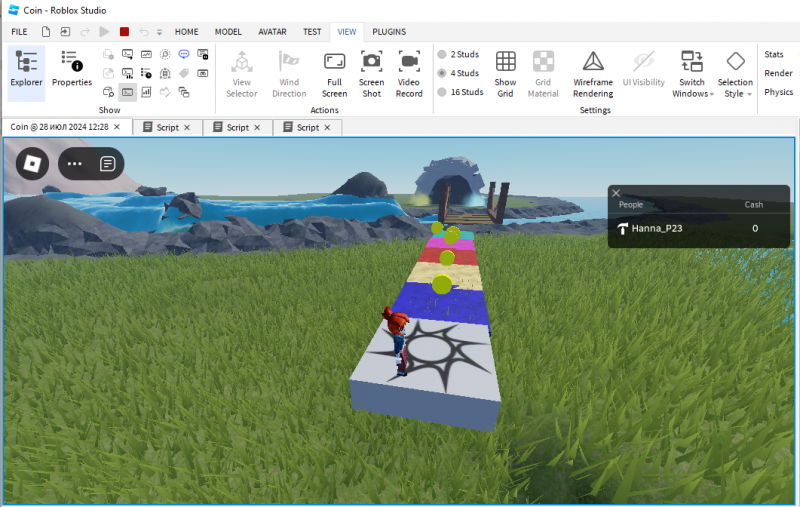The width and height of the screenshot is (800, 507).
Task: Switch to the MODEL ribbon tab
Action: pos(227,32)
